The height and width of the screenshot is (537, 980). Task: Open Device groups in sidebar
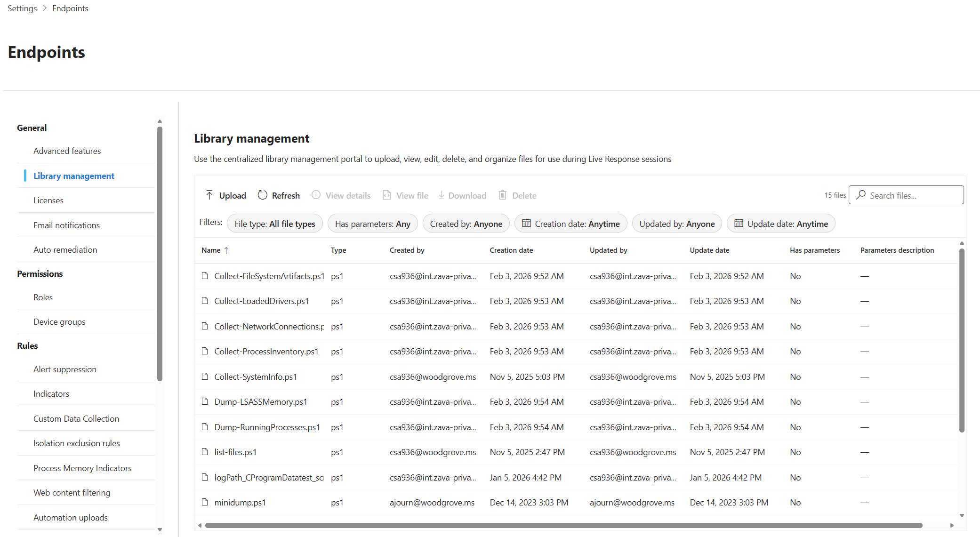(59, 322)
